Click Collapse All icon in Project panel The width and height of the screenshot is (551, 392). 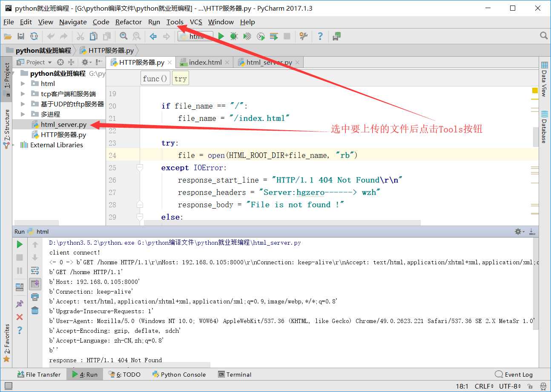point(71,62)
